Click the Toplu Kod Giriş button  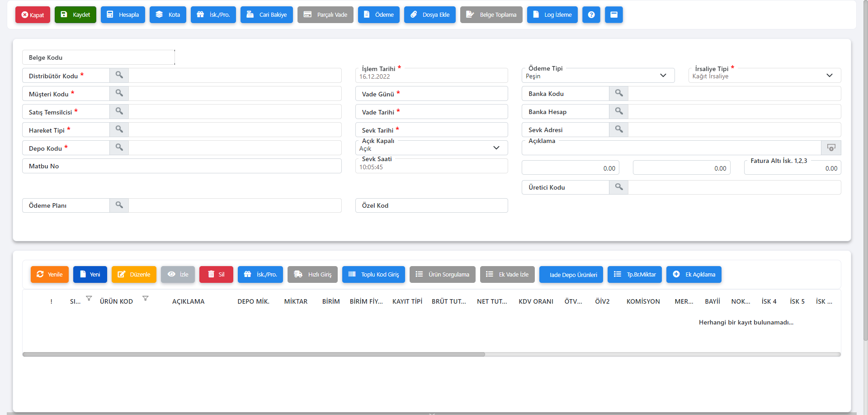[373, 274]
